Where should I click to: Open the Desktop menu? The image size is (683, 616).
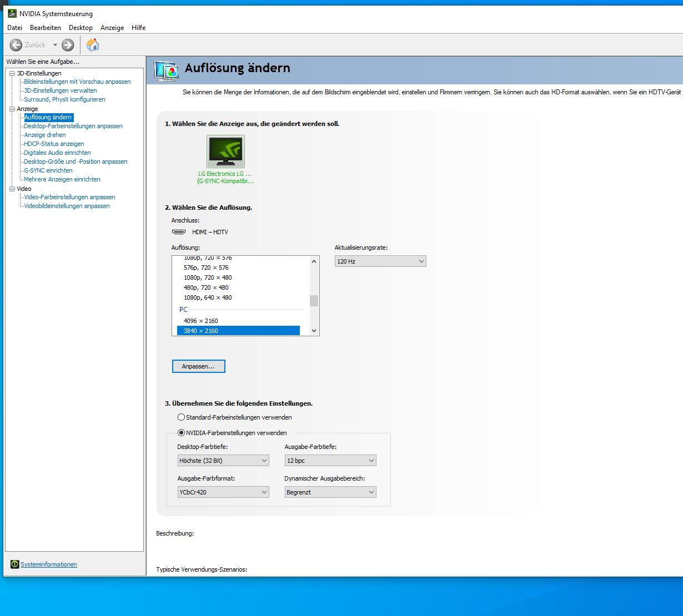(81, 27)
